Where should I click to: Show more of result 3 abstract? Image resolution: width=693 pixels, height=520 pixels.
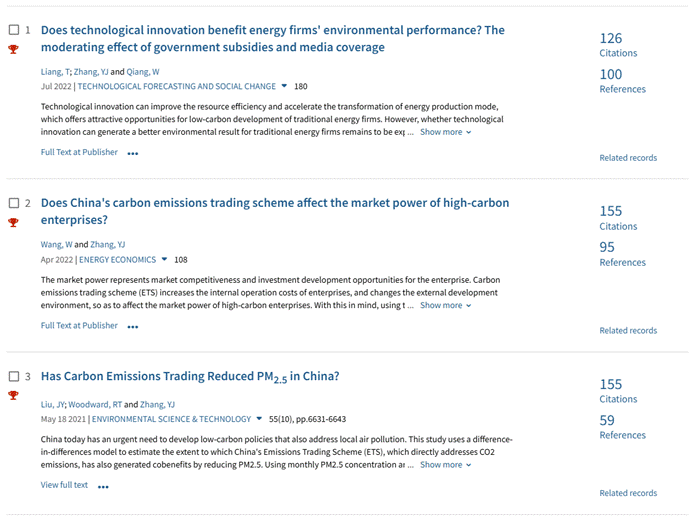445,465
